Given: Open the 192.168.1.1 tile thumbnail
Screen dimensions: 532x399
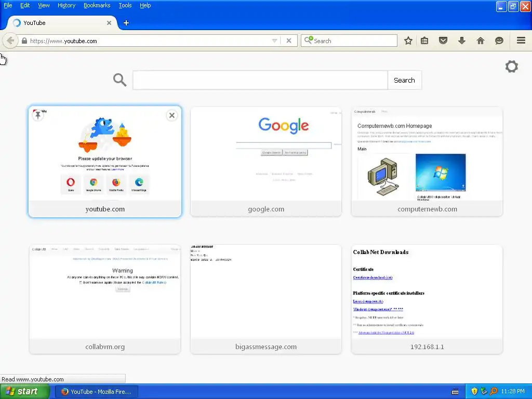Looking at the screenshot, I should coord(427,291).
